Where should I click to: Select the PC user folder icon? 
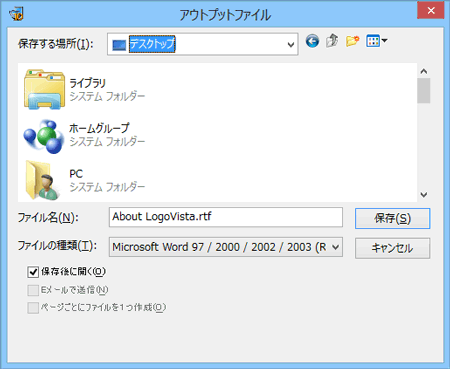(x=43, y=180)
